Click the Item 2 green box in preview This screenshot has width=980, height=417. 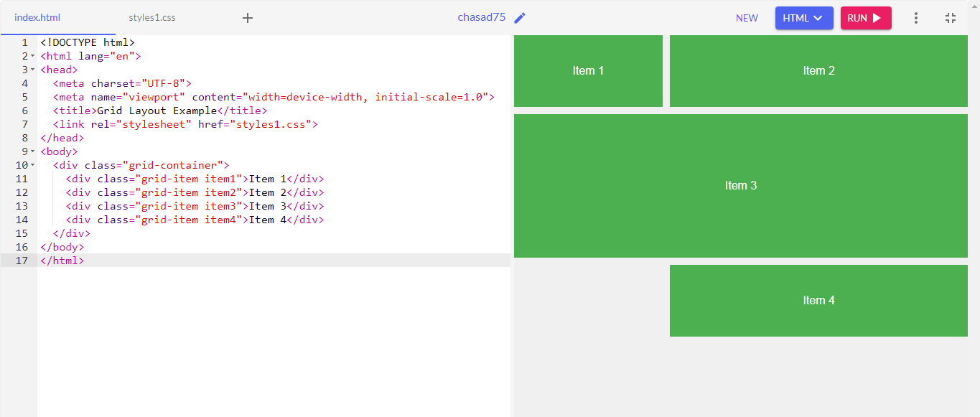tap(818, 70)
